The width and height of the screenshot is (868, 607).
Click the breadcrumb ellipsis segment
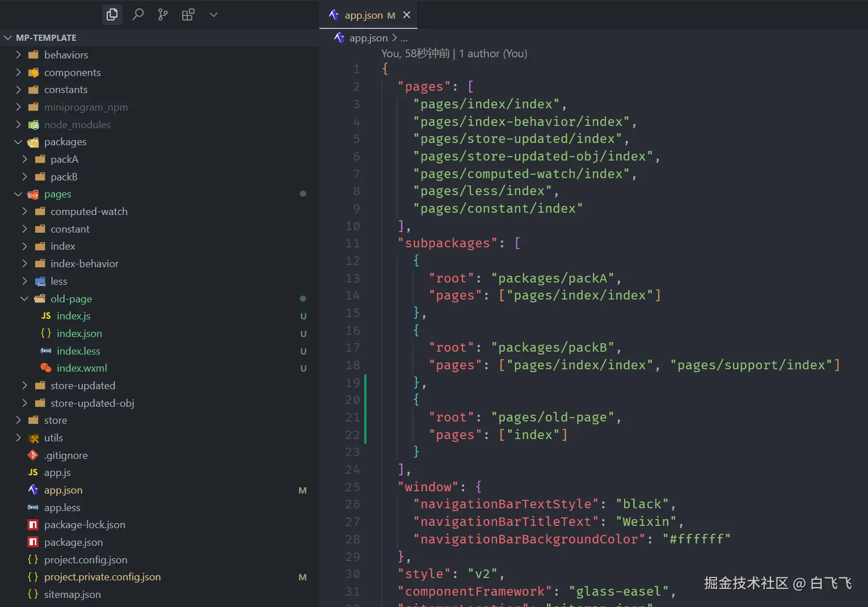pos(404,38)
